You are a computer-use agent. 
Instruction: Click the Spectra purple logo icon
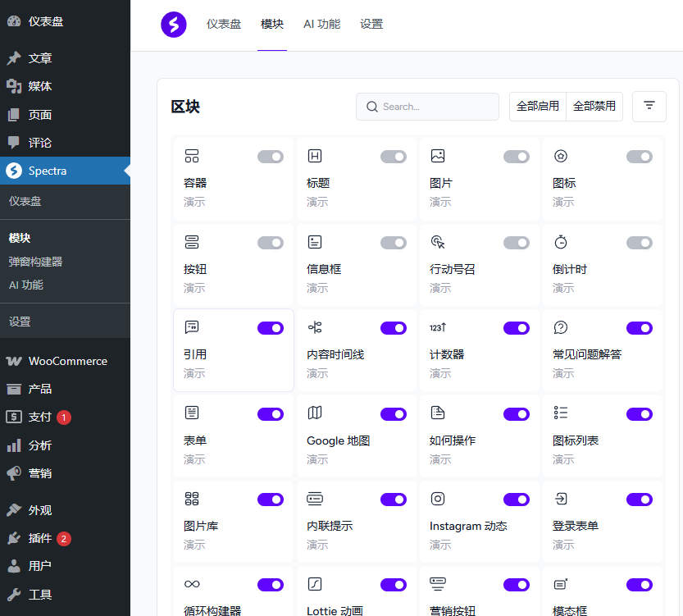[173, 25]
